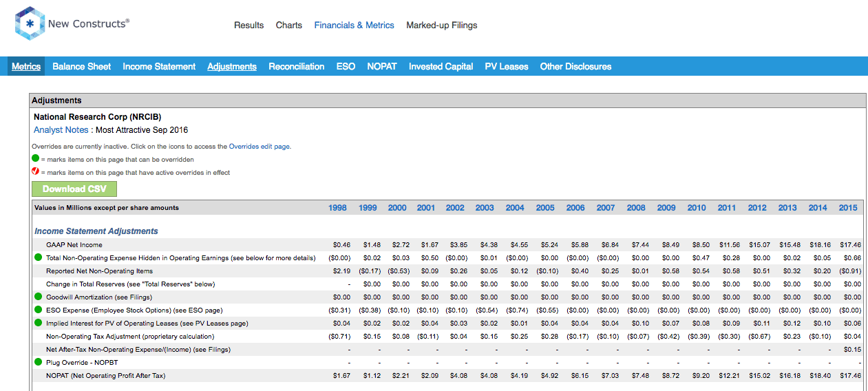Click the 2014 year column header
868x391 pixels.
(818, 208)
